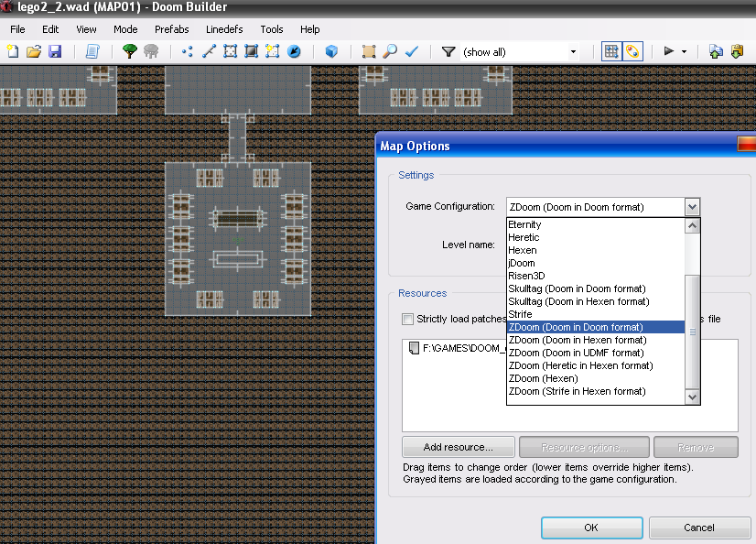Image resolution: width=756 pixels, height=544 pixels.
Task: Click the list scrollbar up arrow
Action: pyautogui.click(x=692, y=225)
